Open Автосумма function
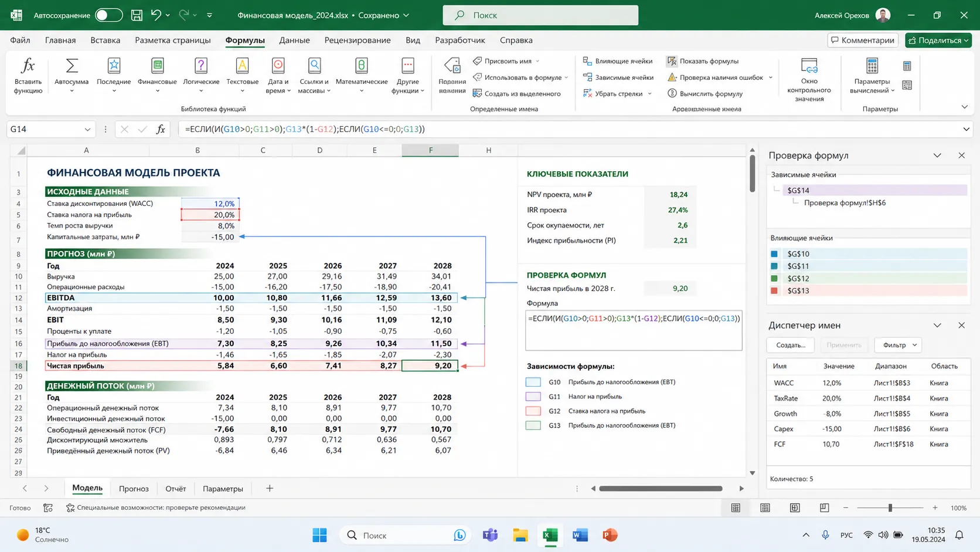The height and width of the screenshot is (552, 980). (72, 74)
